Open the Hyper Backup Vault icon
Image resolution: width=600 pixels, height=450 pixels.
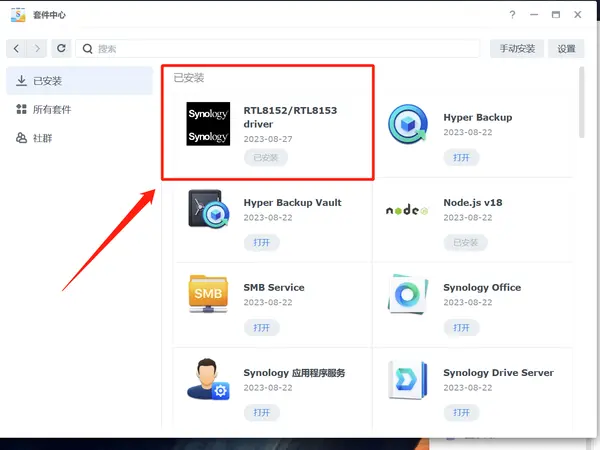point(209,209)
